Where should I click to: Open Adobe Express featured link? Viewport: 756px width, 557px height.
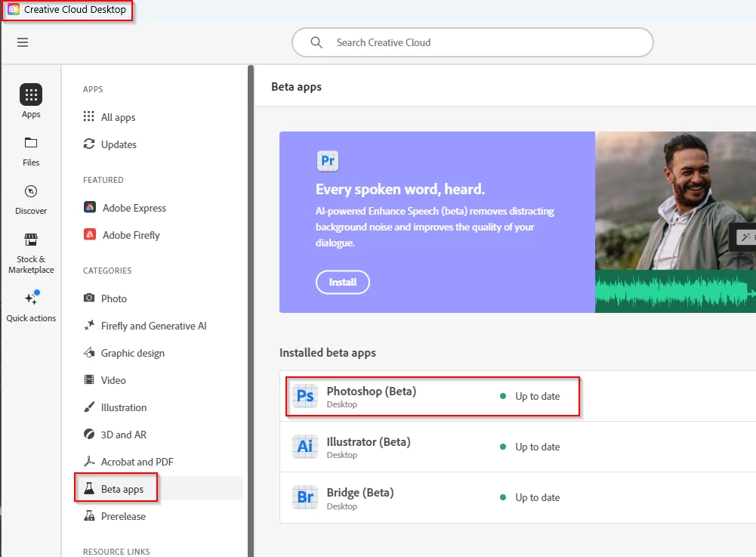134,208
